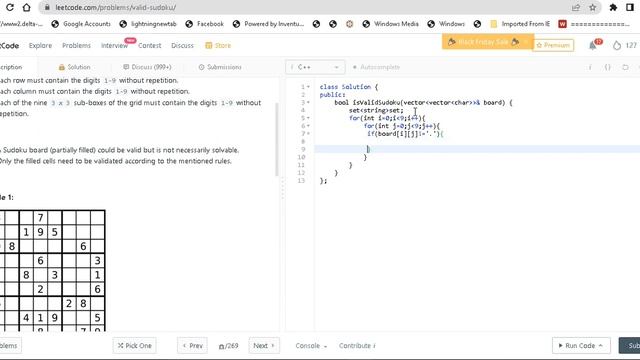640x360 pixels.
Task: Share this page via address bar icon
Action: coord(576,7)
